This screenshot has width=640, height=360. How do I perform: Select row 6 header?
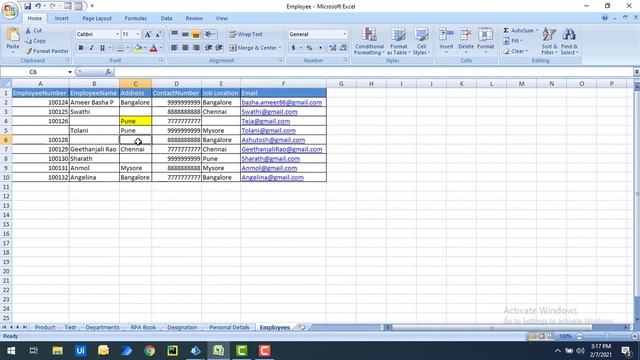point(6,140)
